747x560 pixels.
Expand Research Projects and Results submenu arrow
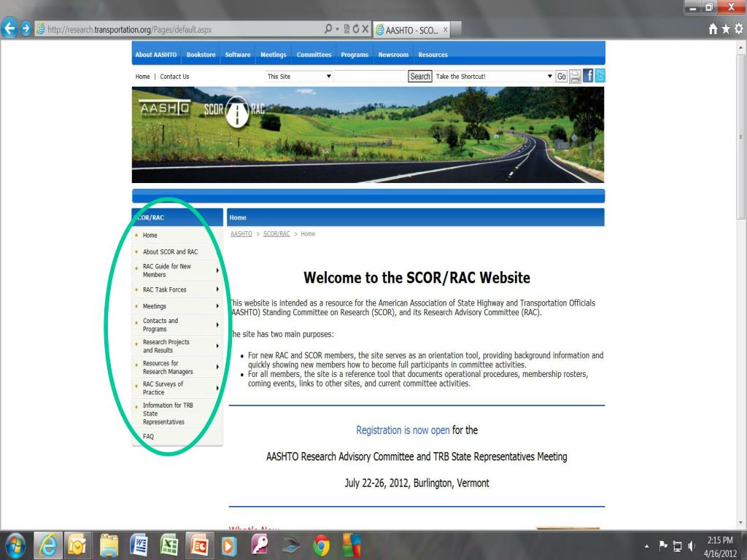click(x=217, y=346)
